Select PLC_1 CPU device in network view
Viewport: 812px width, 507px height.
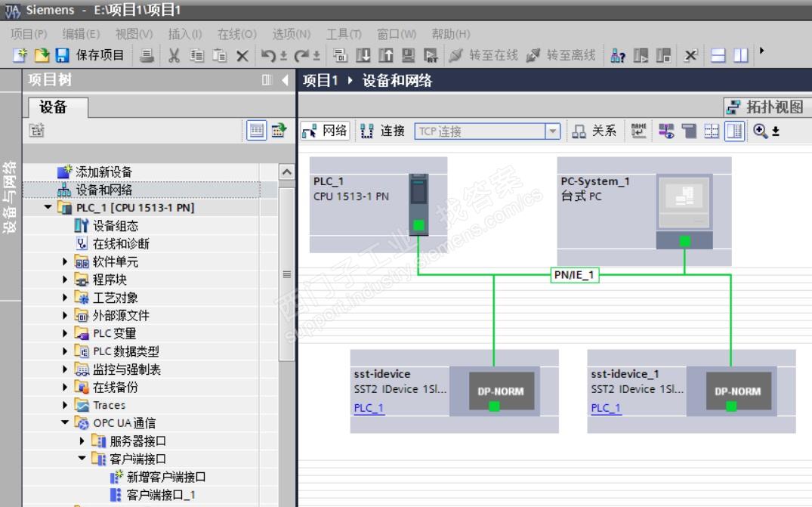418,205
